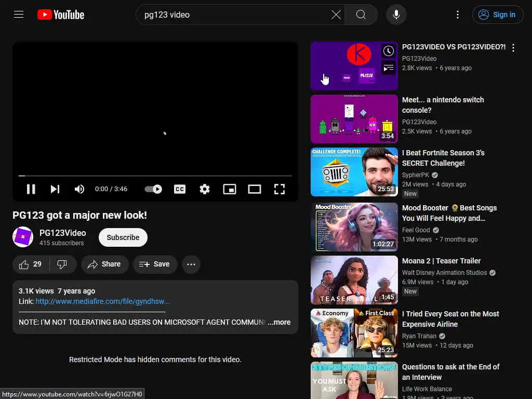
Task: Open Questions to ask at Interview title
Action: 450,372
